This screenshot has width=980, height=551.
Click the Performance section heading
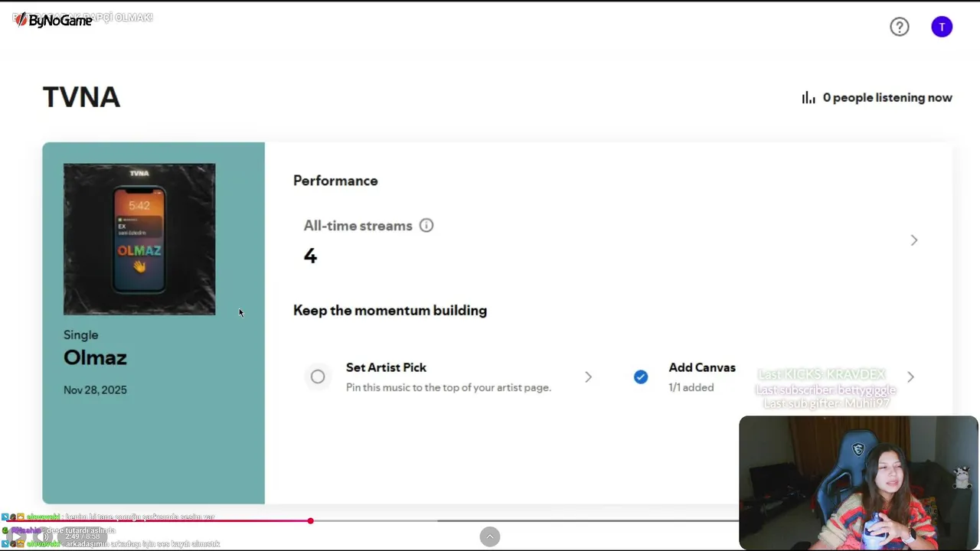335,181
